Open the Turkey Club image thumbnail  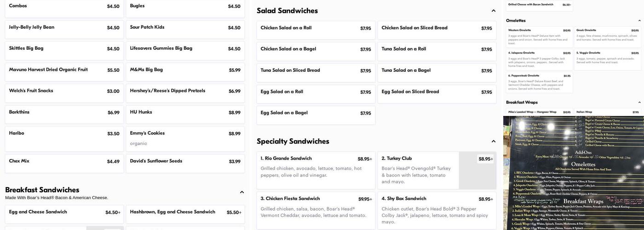point(477,171)
